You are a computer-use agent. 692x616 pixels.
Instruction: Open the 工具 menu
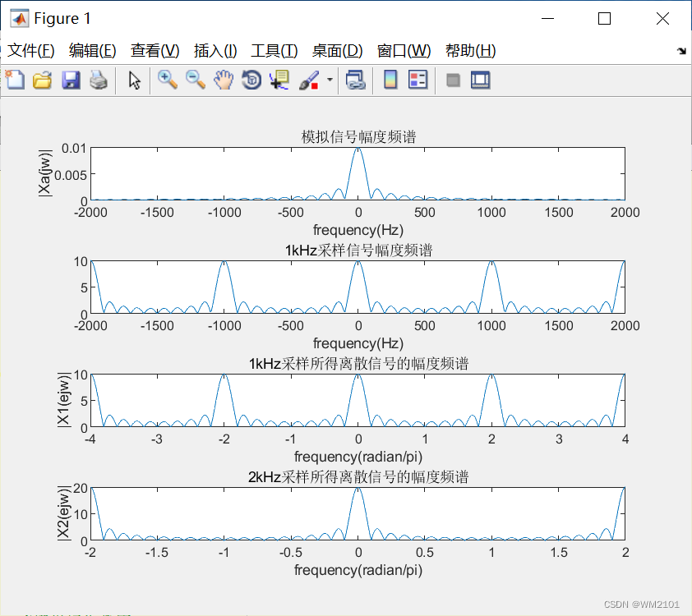coord(273,50)
